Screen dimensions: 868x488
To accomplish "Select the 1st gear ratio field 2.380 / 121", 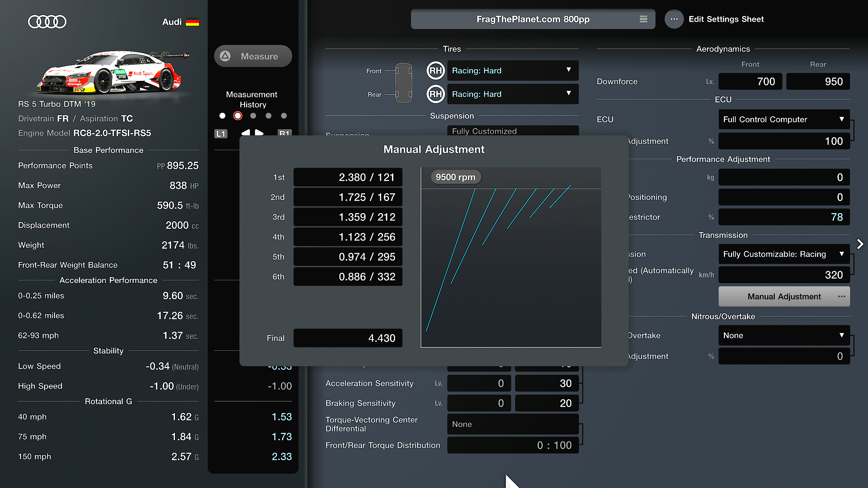I will pos(348,177).
